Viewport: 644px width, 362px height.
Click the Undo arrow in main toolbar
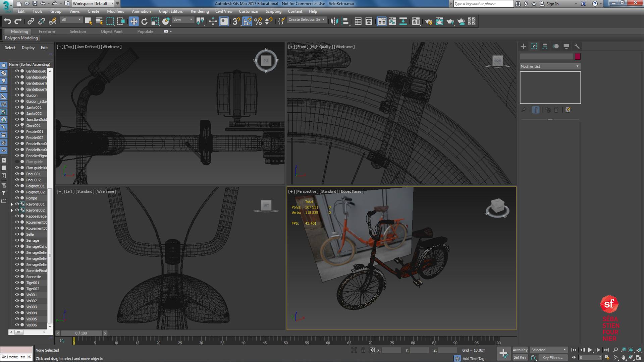(7, 21)
